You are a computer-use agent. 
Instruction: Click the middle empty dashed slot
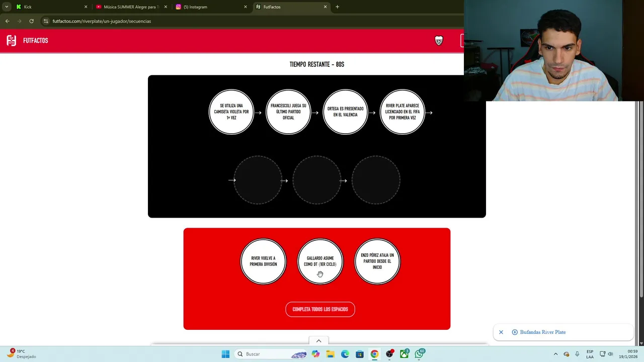[317, 180]
